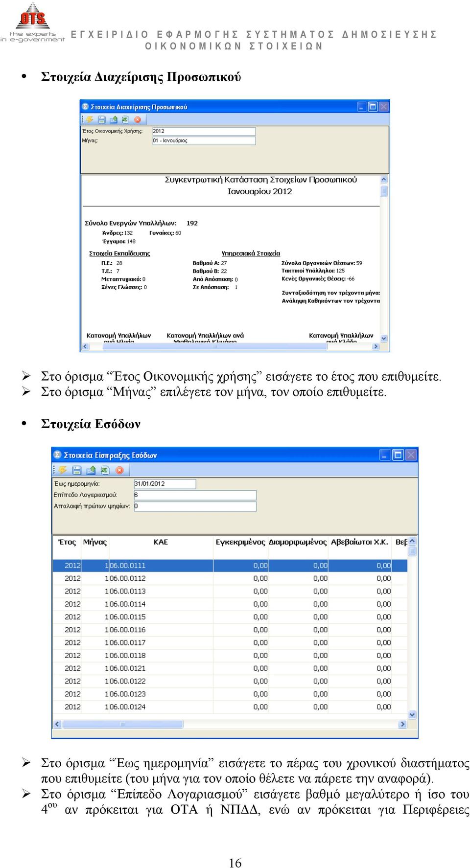Viewport: 470px width, 868px height.
Task: Click the Απαλοιφή πρώτων ψηφίων input field
Action: pyautogui.click(x=195, y=506)
